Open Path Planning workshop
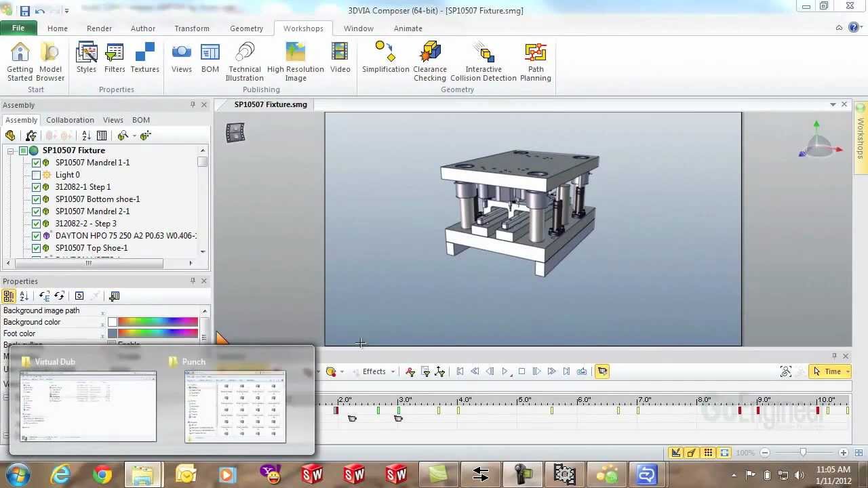 pos(536,62)
